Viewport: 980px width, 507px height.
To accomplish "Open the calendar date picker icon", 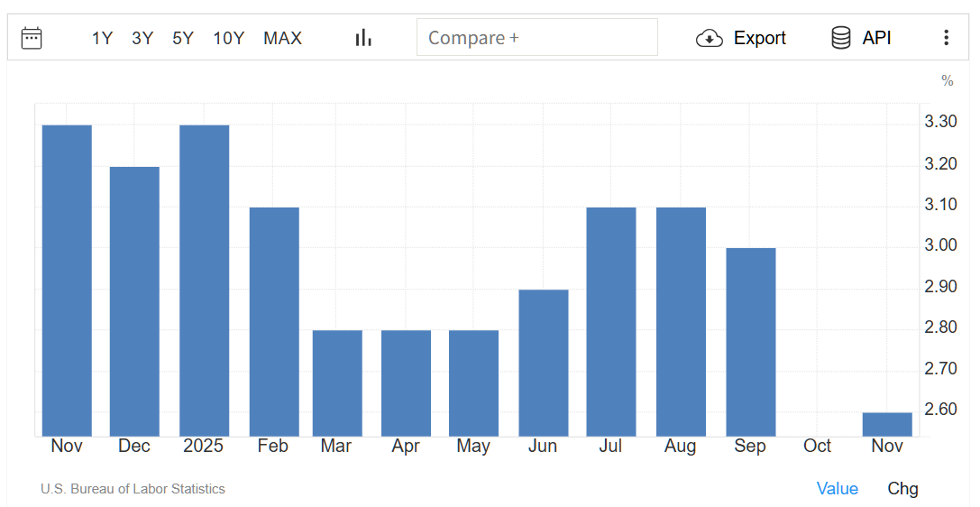I will [32, 38].
